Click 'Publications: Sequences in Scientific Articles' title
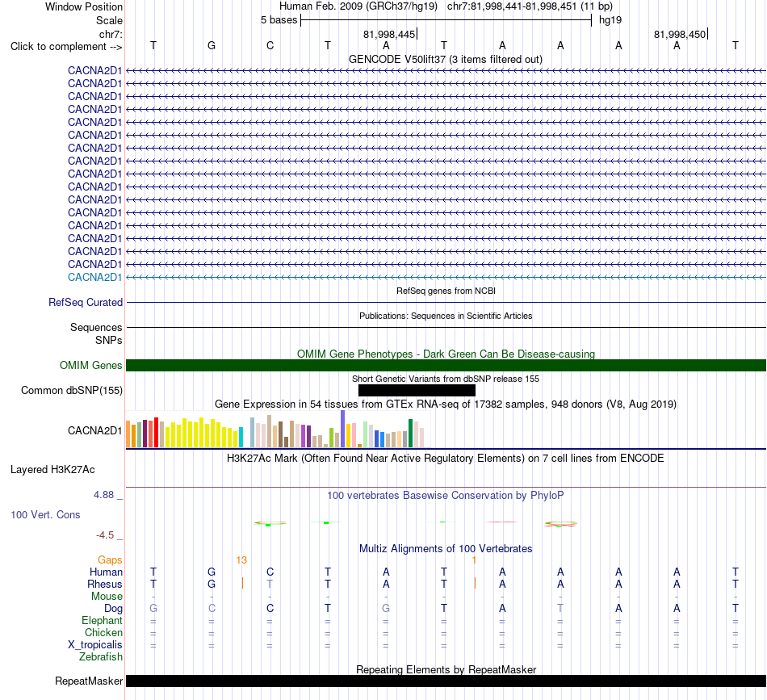The height and width of the screenshot is (700, 767). coord(446,316)
